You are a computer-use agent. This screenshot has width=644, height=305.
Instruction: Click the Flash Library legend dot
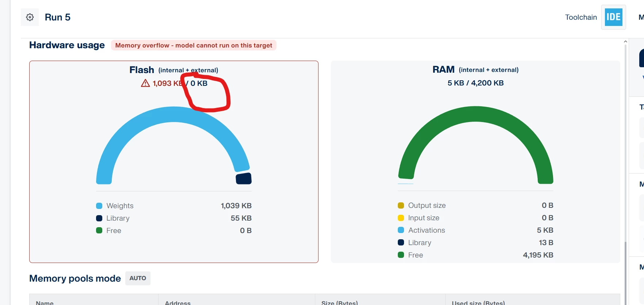(99, 218)
